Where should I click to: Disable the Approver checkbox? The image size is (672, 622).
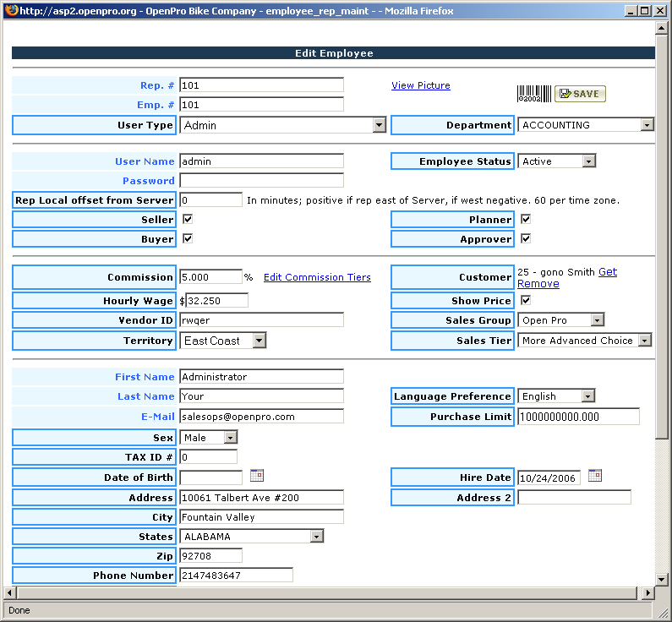click(526, 238)
